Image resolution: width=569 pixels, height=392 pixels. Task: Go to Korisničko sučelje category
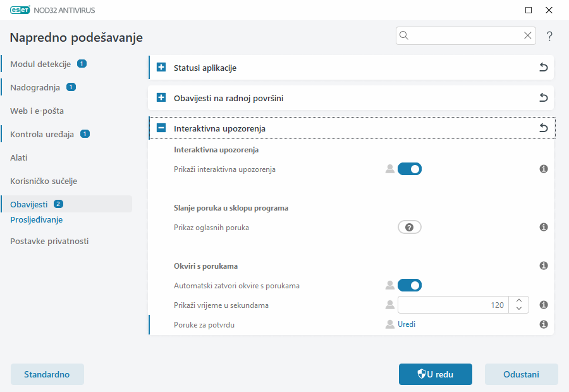44,181
